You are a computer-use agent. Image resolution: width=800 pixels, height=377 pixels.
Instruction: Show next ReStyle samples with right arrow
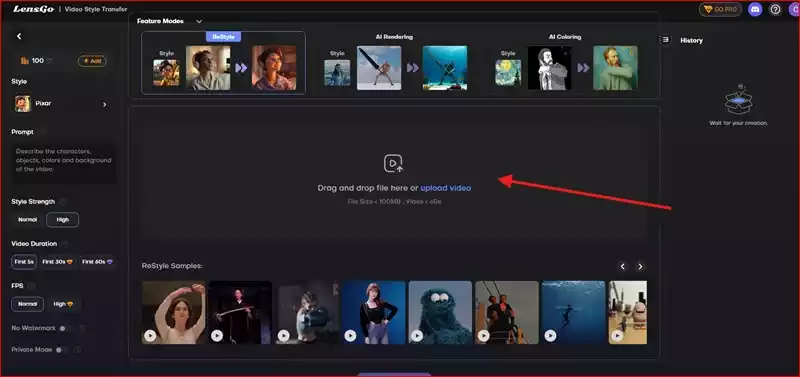pos(640,266)
